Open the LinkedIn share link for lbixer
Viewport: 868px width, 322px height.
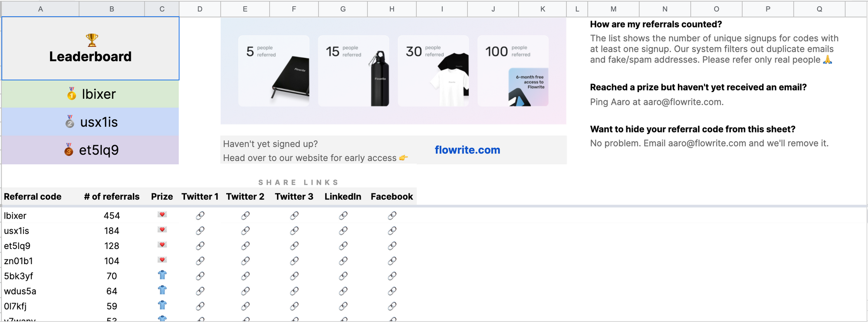coord(343,216)
